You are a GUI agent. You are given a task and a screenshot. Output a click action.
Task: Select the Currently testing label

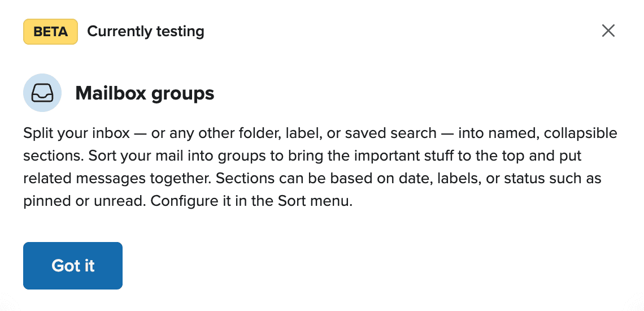[x=145, y=31]
